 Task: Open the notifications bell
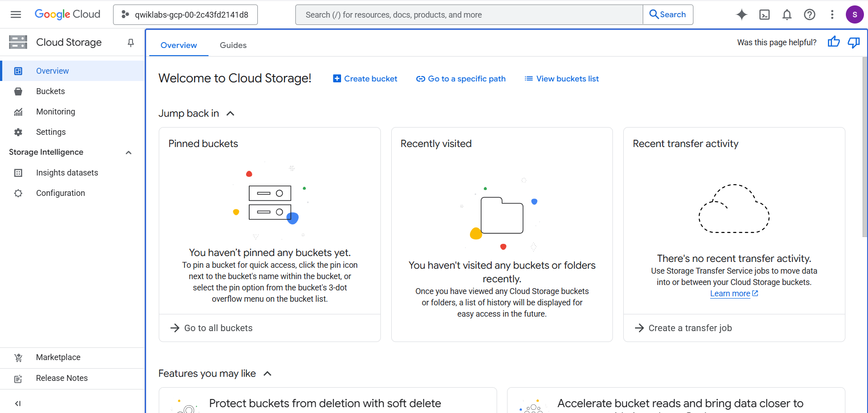click(x=787, y=14)
